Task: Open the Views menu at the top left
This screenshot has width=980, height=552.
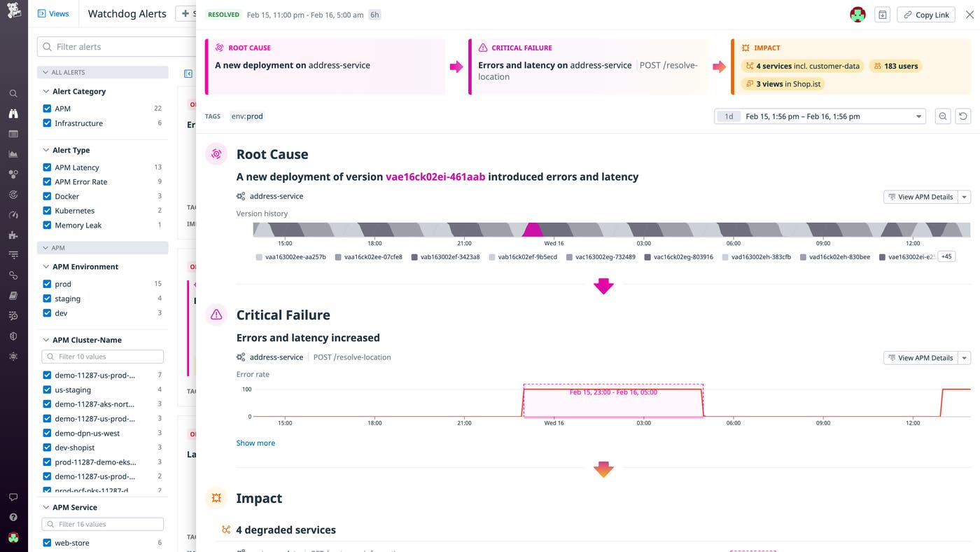Action: pyautogui.click(x=54, y=13)
